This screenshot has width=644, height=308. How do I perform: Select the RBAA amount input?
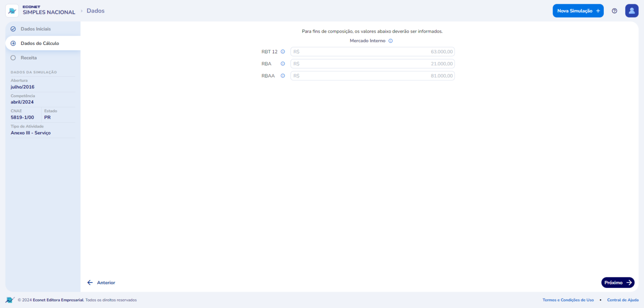coord(372,76)
